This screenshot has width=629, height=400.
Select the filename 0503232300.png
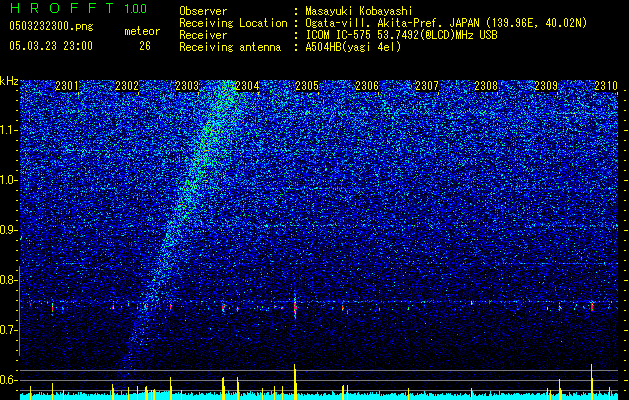point(51,26)
